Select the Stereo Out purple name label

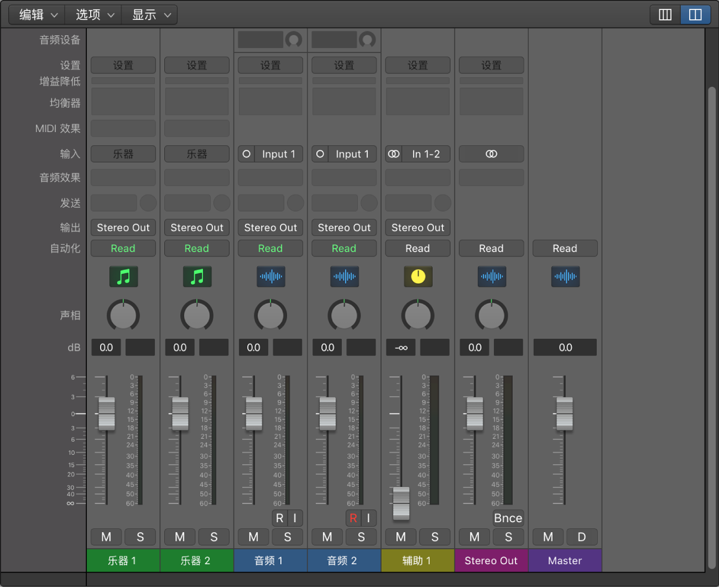click(491, 561)
